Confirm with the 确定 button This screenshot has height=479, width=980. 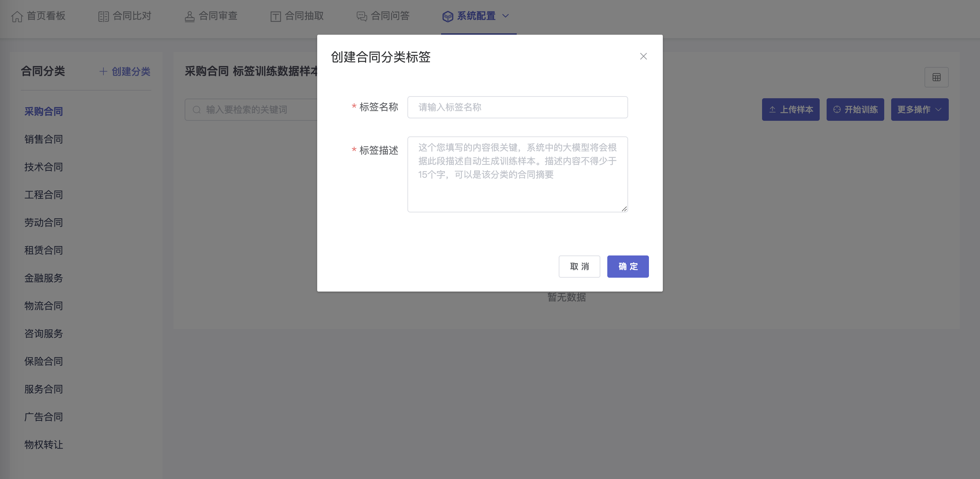click(x=628, y=266)
